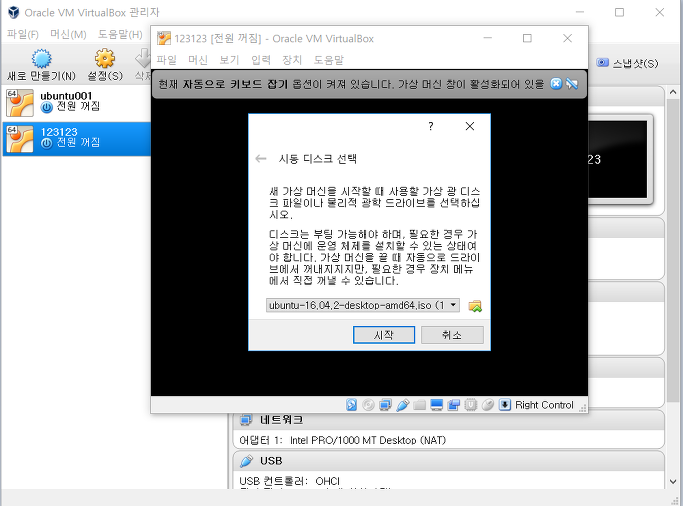The height and width of the screenshot is (506, 683).
Task: Select the ubuntu001 virtual machine icon
Action: coord(20,103)
